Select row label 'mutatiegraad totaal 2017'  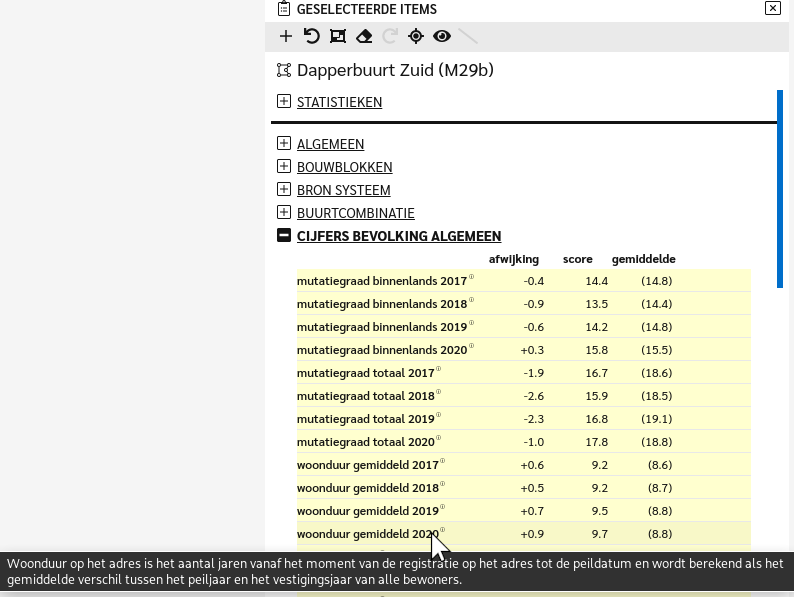tap(366, 373)
